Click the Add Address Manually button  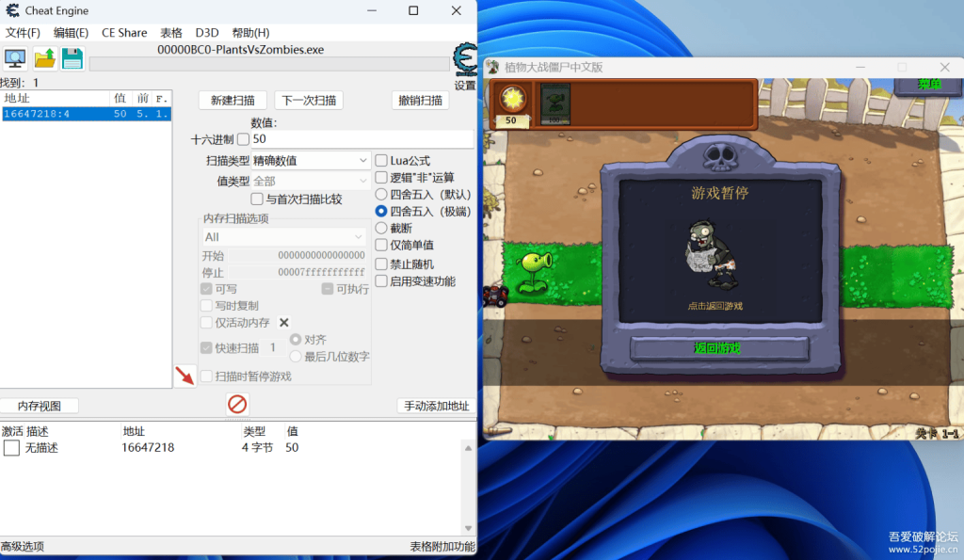pyautogui.click(x=437, y=406)
